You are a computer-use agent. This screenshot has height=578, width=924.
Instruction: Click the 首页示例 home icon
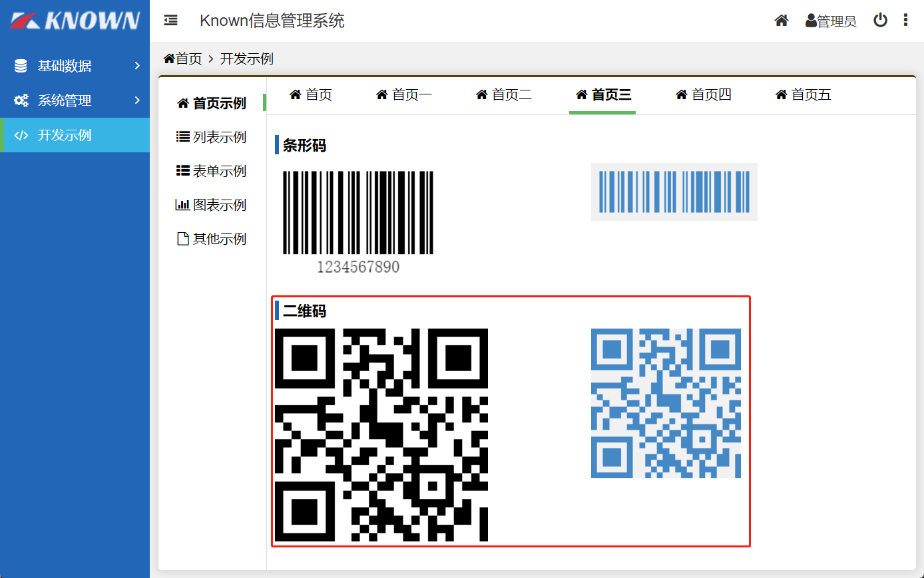click(x=183, y=102)
